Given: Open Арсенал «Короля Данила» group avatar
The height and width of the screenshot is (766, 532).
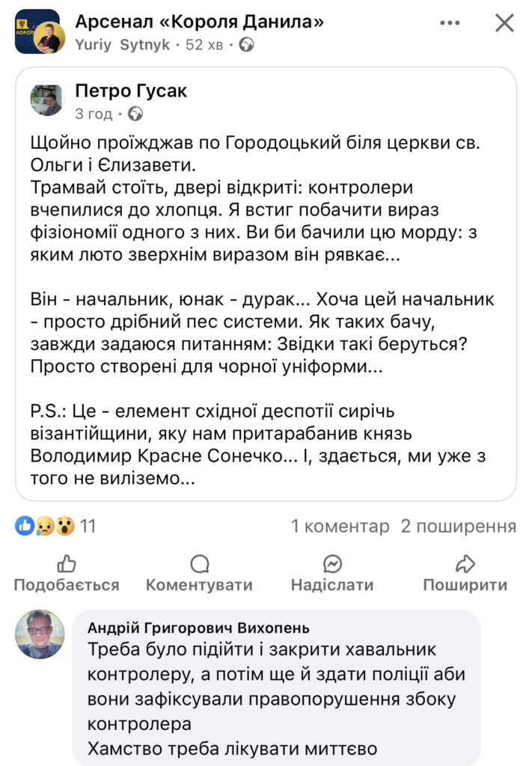Looking at the screenshot, I should pos(37,31).
